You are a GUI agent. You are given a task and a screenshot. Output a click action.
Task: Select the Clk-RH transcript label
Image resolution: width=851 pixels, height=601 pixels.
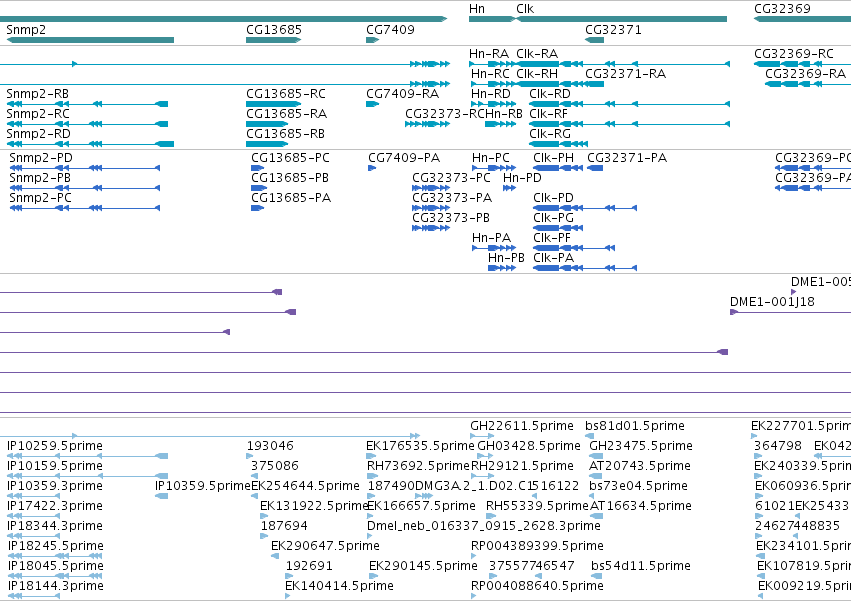[x=537, y=74]
